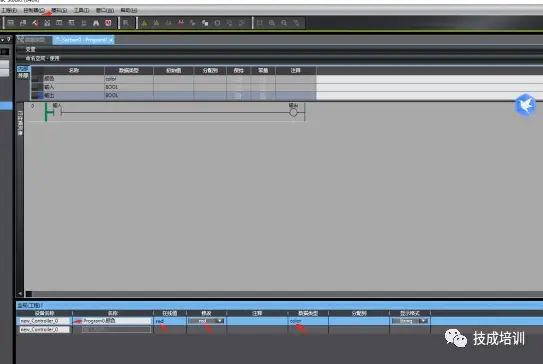The height and width of the screenshot is (364, 543).
Task: Open the 模拟(S) simulation menu
Action: 59,10
